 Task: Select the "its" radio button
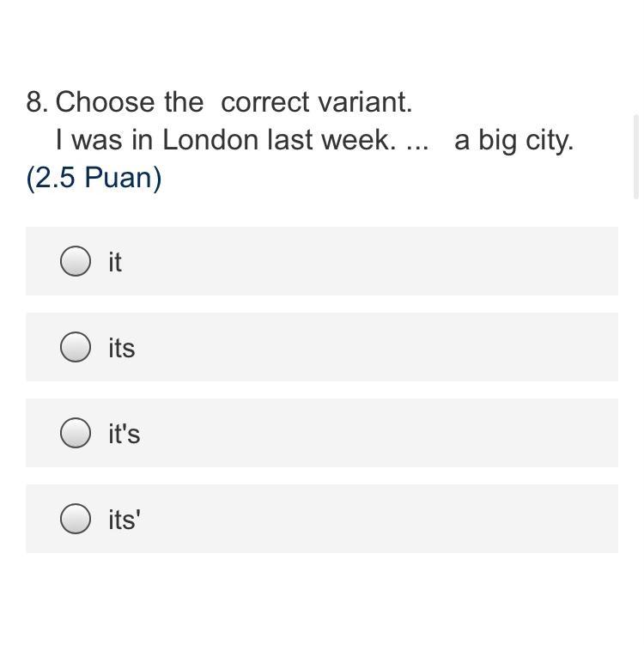(x=76, y=347)
